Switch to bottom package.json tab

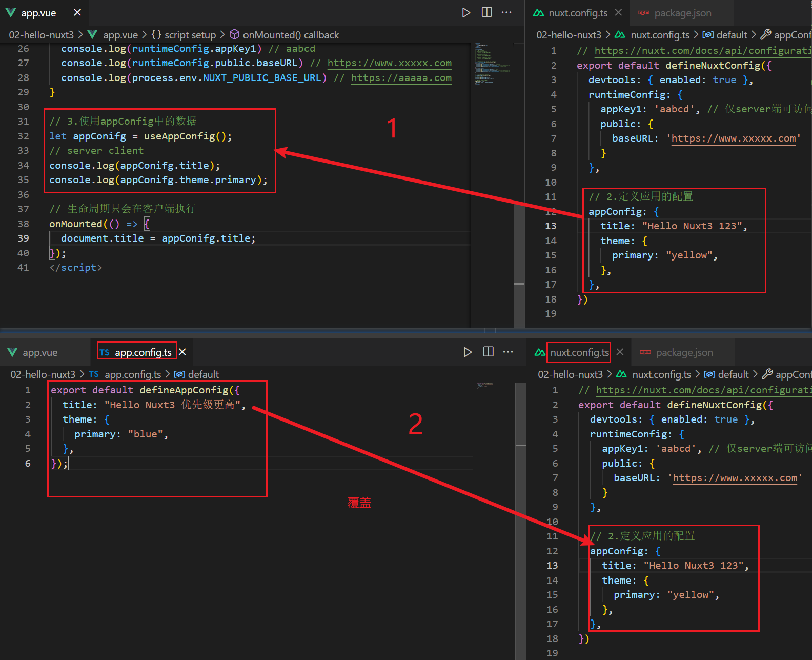pos(684,353)
